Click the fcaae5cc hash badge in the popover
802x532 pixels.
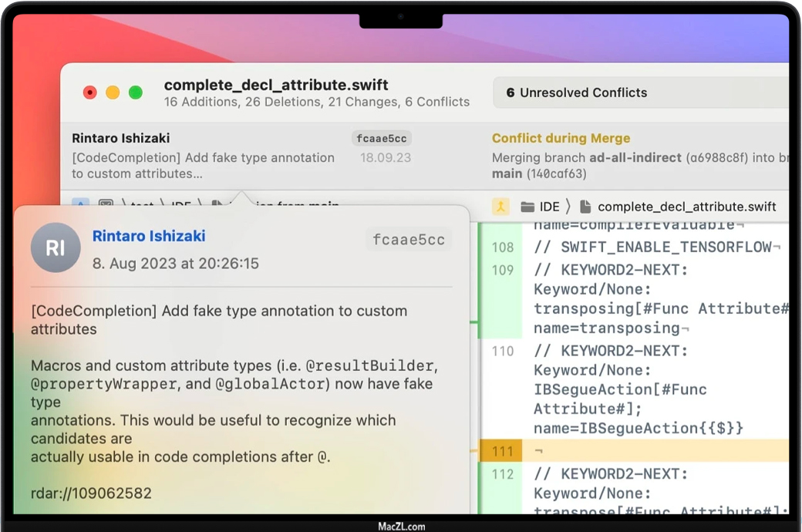409,240
